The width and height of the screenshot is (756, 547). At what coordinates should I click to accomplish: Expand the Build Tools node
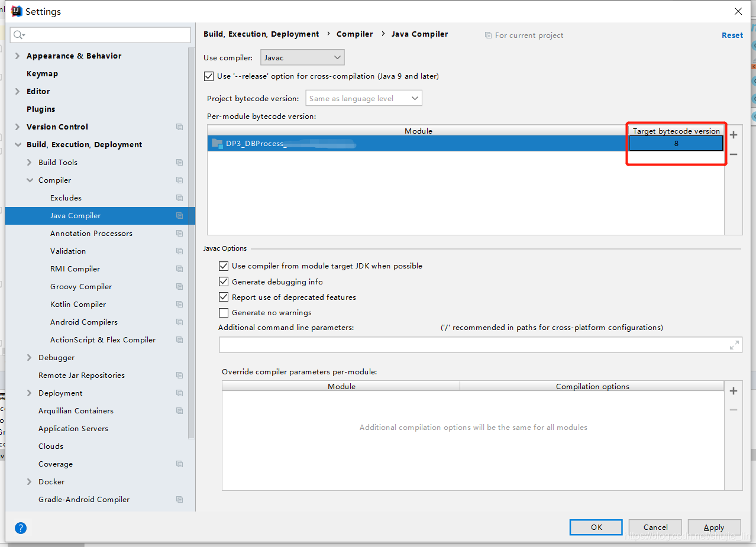30,162
